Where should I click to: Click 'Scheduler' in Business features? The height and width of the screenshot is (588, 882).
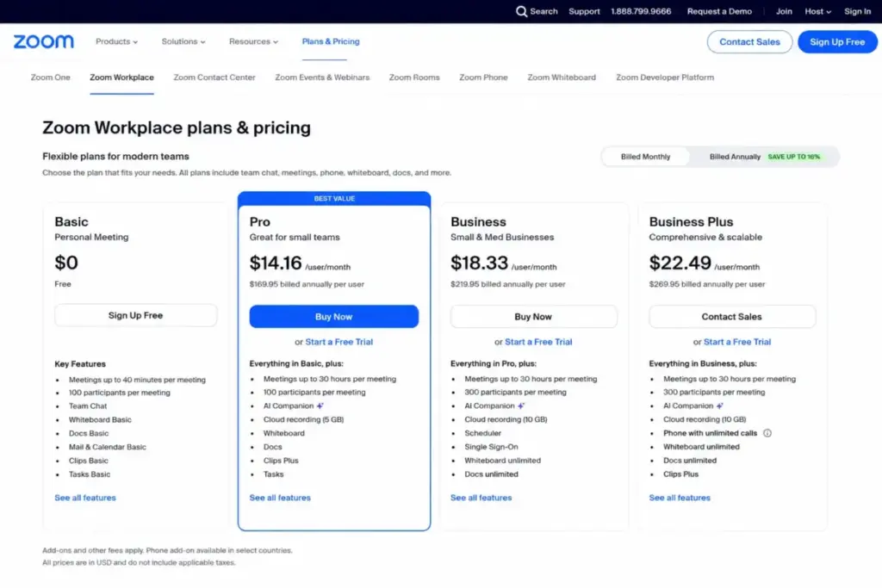[x=482, y=433]
